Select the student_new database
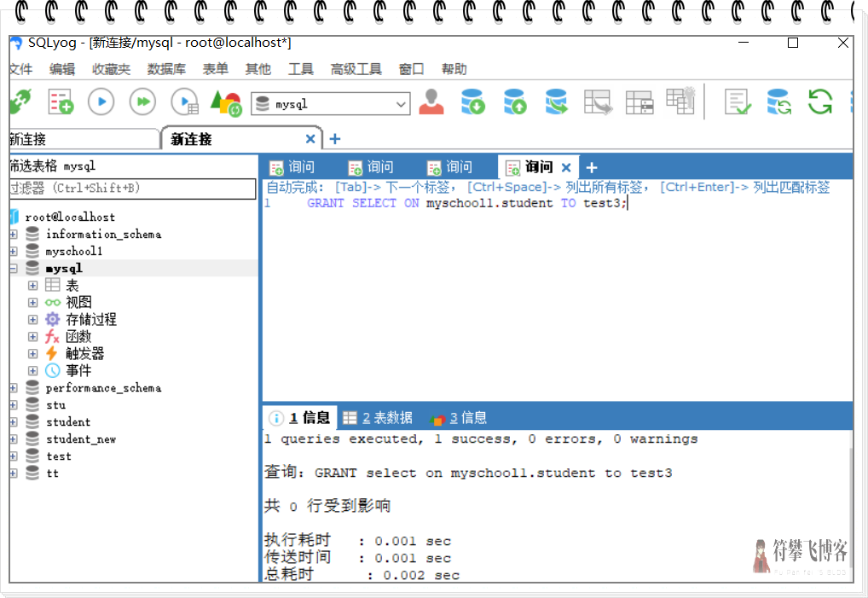 81,439
